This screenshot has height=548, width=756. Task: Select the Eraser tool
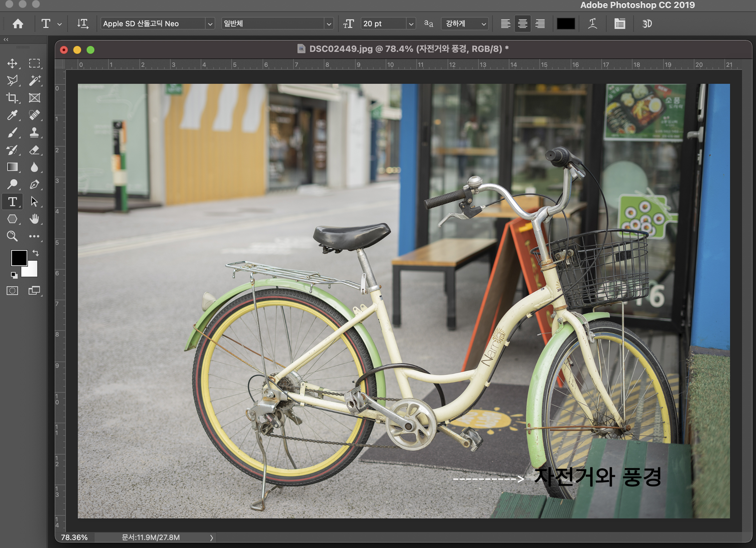point(34,150)
